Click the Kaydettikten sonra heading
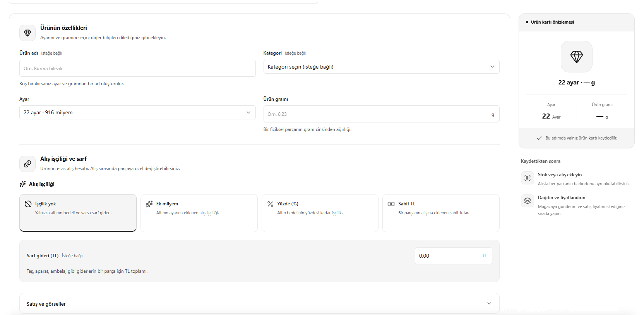The height and width of the screenshot is (315, 644). click(541, 161)
